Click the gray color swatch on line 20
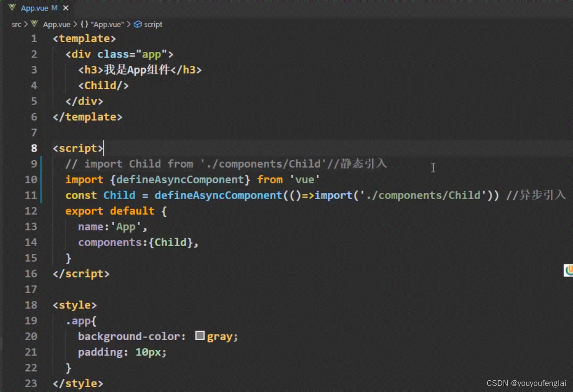This screenshot has height=392, width=573. pos(200,335)
